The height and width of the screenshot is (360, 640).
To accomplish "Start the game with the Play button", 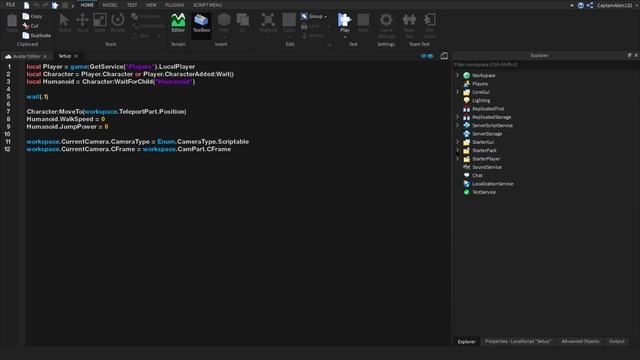I will pos(344,22).
